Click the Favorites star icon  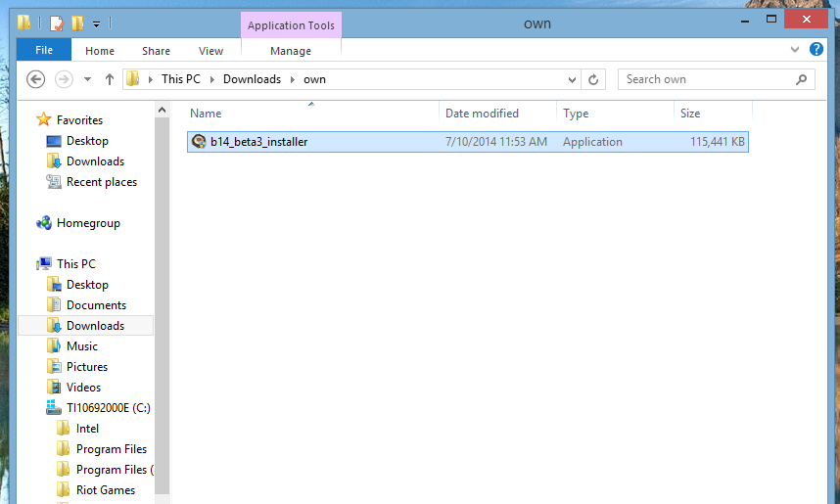click(43, 119)
